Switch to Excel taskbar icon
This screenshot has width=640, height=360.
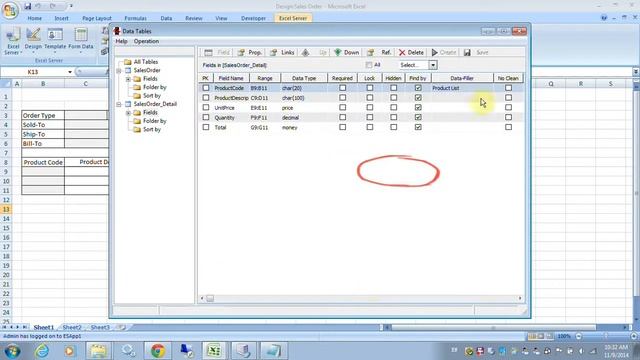point(214,351)
